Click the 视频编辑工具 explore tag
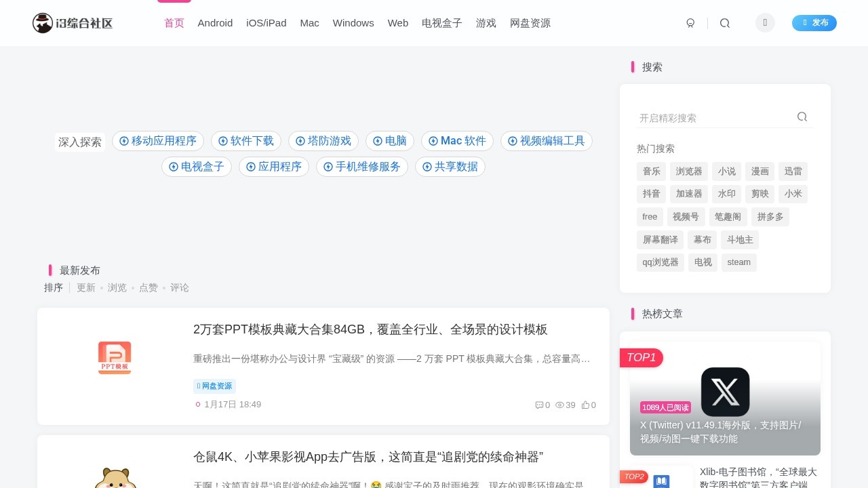 (x=547, y=141)
